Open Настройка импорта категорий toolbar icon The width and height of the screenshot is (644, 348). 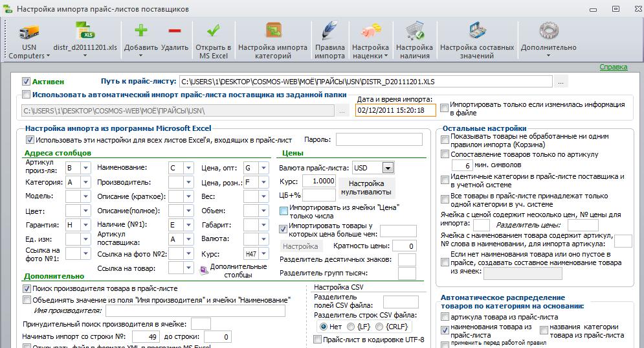[x=272, y=31]
